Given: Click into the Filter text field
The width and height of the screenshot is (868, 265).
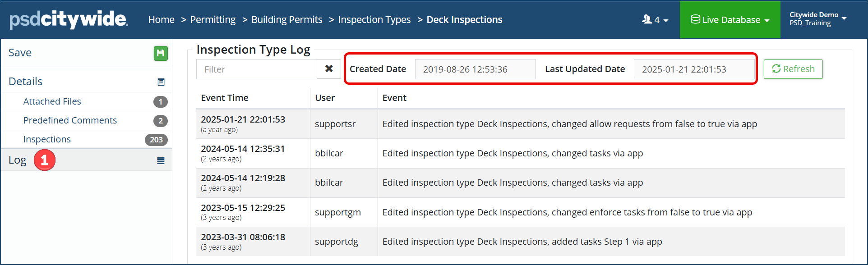Looking at the screenshot, I should tap(257, 69).
